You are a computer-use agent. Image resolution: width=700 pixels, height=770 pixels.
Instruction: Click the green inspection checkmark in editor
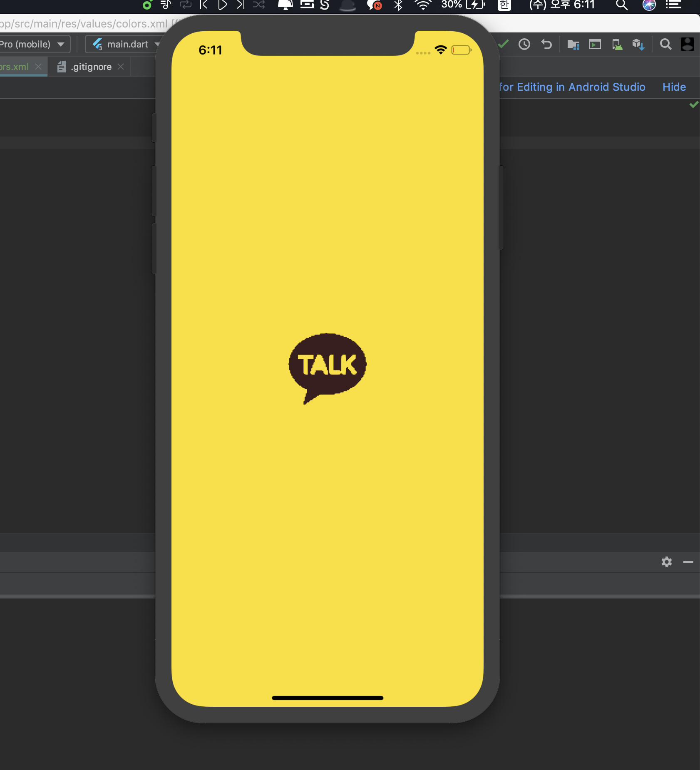694,104
